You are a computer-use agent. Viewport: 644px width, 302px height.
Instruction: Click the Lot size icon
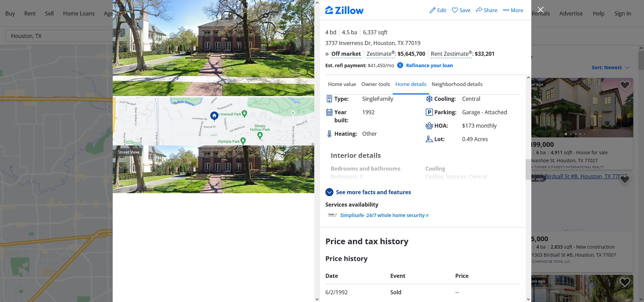pyautogui.click(x=429, y=139)
